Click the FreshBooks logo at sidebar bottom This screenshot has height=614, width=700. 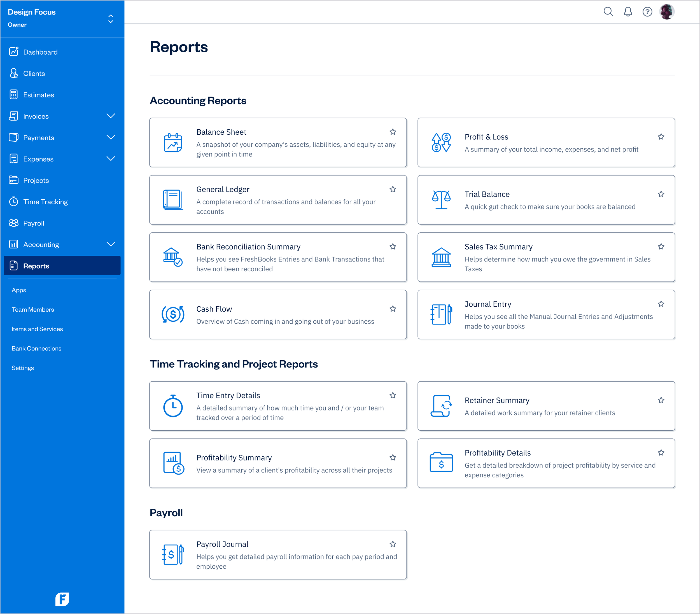pos(62,599)
